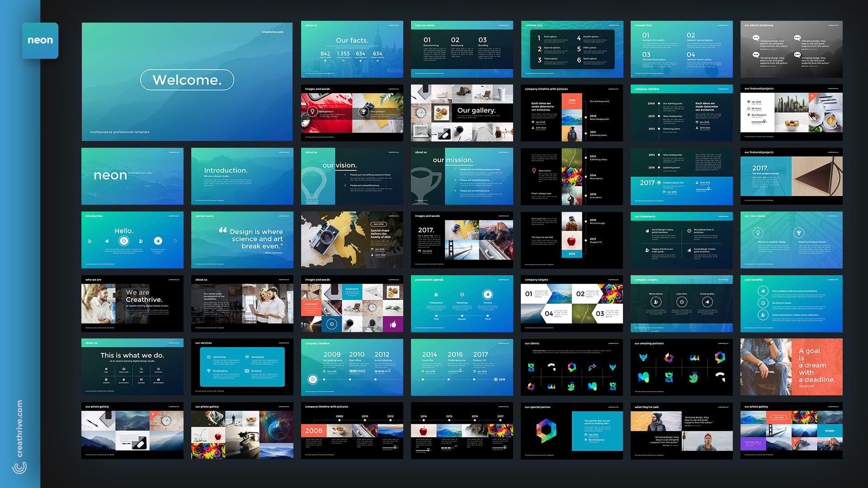
Task: Open the Our facts. slide thumbnail
Action: (x=352, y=49)
